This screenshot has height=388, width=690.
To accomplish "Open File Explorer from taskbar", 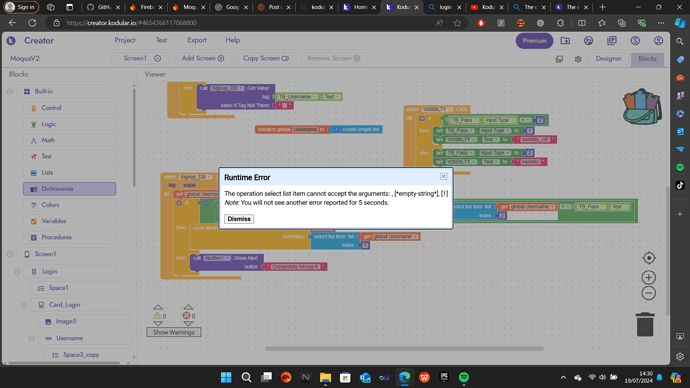I will tap(325, 377).
